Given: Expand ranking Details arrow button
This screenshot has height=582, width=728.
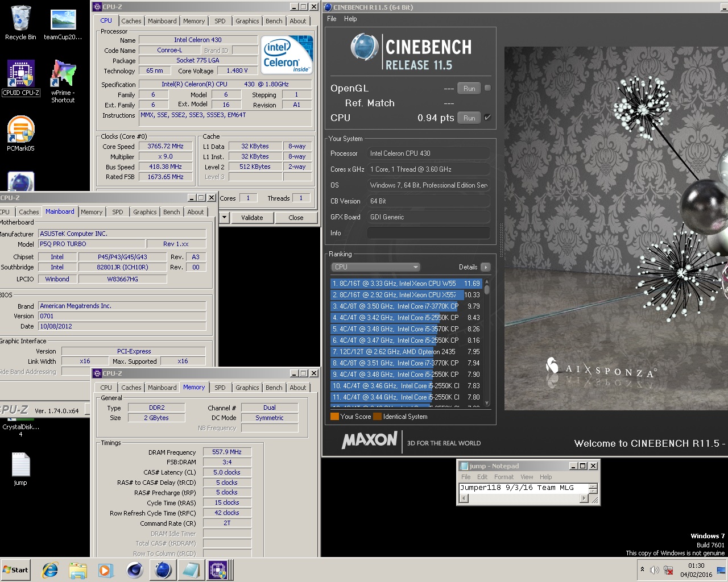Looking at the screenshot, I should click(485, 267).
